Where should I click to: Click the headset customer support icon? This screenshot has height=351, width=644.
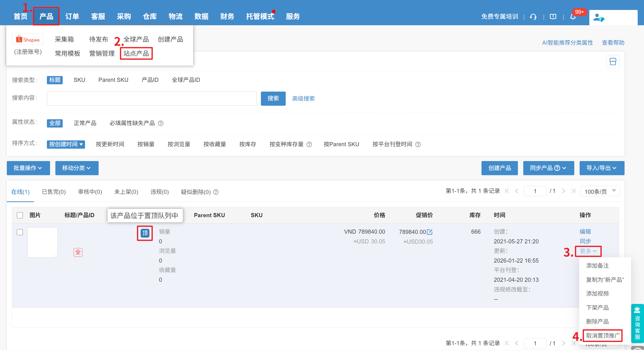pyautogui.click(x=533, y=17)
